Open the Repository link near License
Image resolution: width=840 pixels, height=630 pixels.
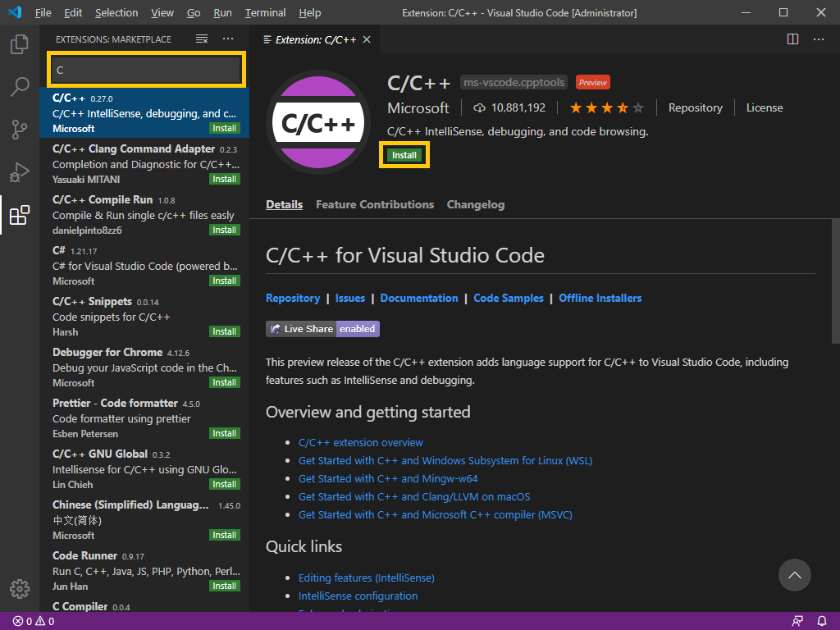696,108
